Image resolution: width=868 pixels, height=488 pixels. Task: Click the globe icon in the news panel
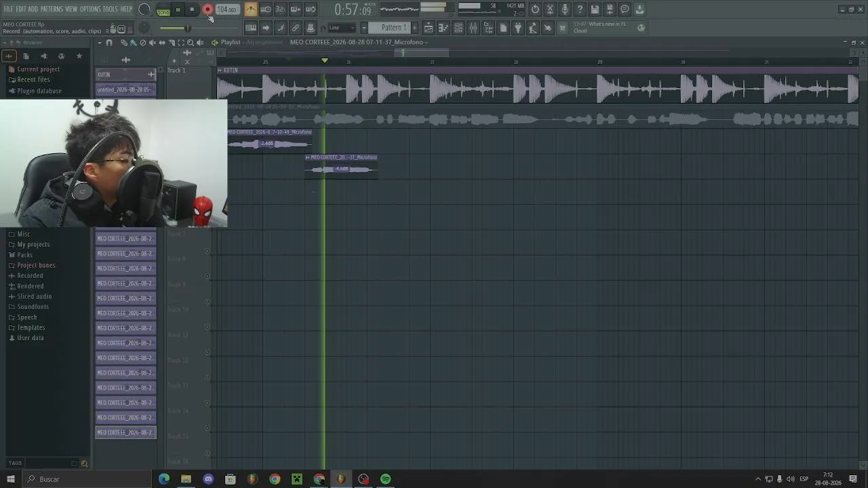(642, 28)
